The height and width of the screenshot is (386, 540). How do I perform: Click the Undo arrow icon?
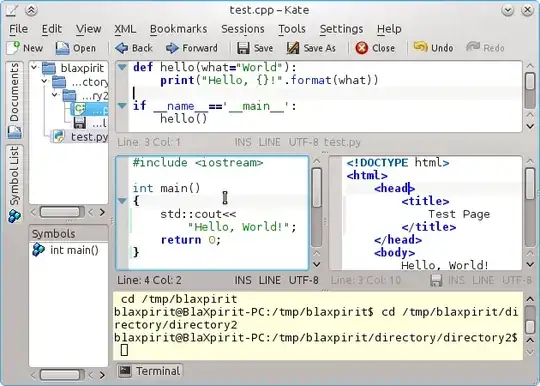click(420, 47)
